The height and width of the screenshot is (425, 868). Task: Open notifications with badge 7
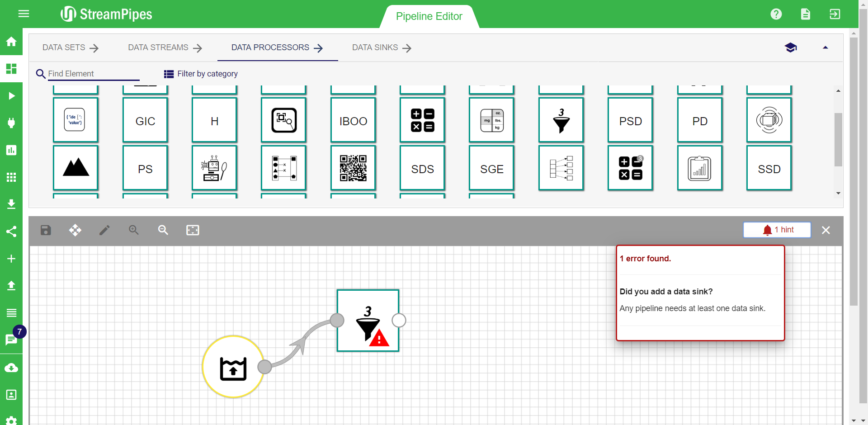pyautogui.click(x=11, y=339)
